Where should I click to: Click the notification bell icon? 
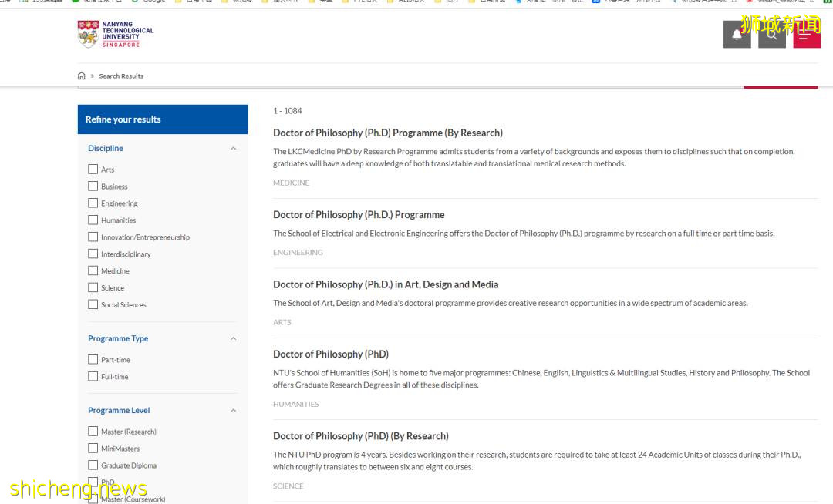tap(737, 35)
